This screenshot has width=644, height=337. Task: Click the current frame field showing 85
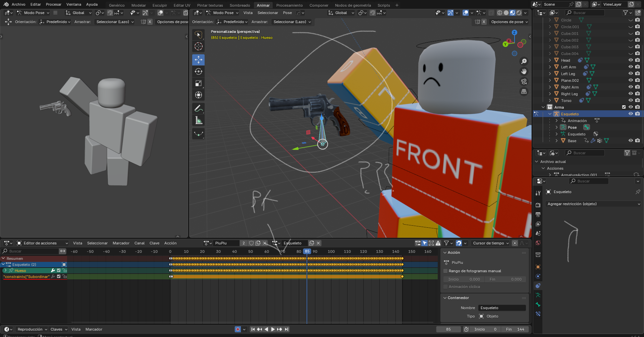tap(448, 329)
